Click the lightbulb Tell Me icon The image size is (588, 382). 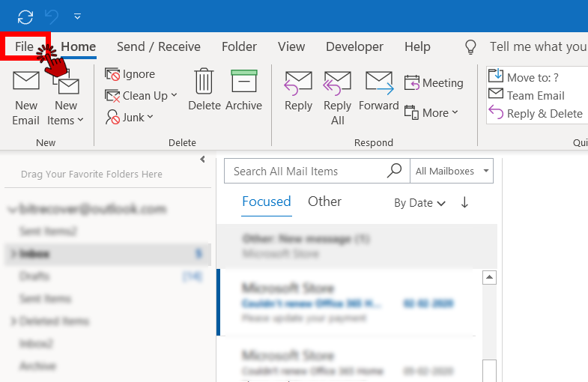470,47
